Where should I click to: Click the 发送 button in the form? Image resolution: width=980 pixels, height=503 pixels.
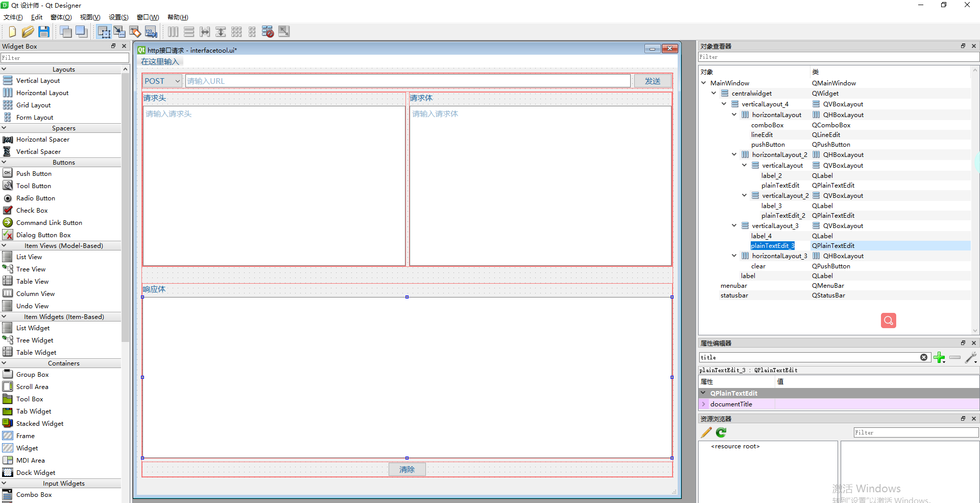pyautogui.click(x=653, y=81)
